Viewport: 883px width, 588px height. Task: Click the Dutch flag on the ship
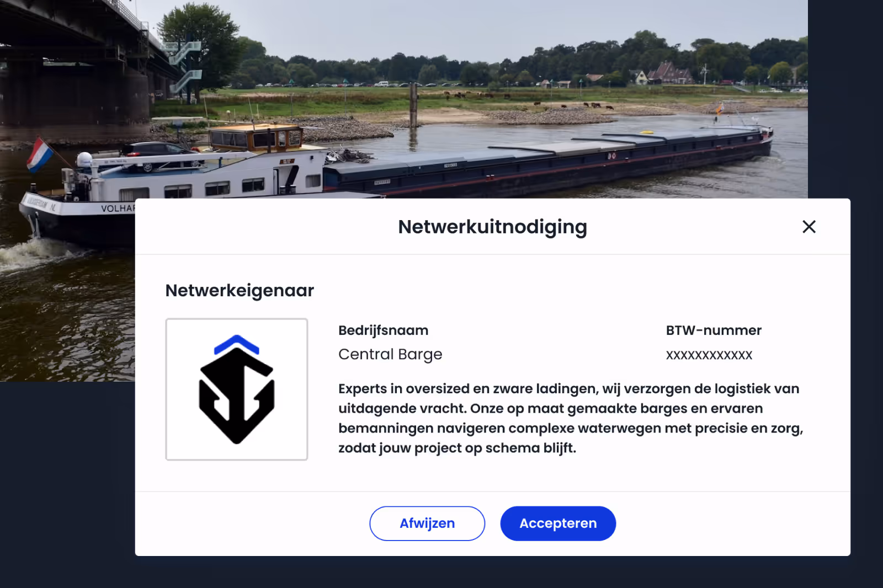point(39,154)
